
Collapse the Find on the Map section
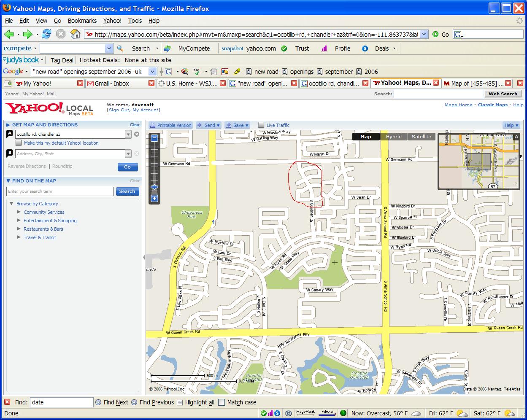pos(8,181)
